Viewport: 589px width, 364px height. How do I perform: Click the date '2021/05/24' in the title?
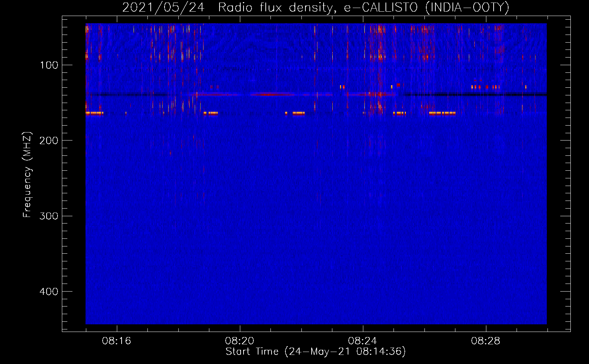(163, 7)
